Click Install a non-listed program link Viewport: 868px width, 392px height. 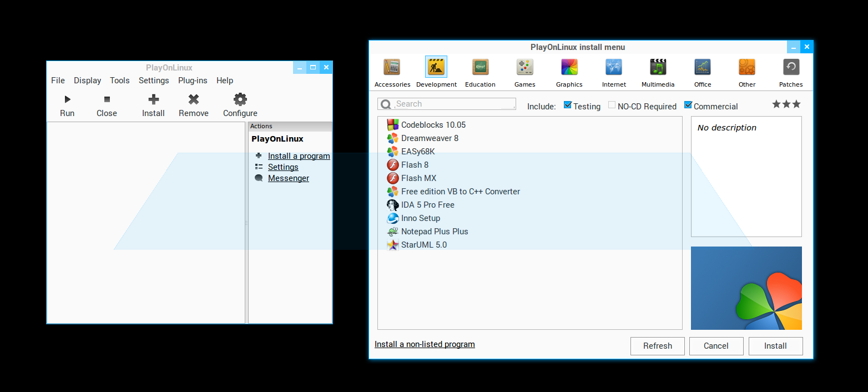425,344
